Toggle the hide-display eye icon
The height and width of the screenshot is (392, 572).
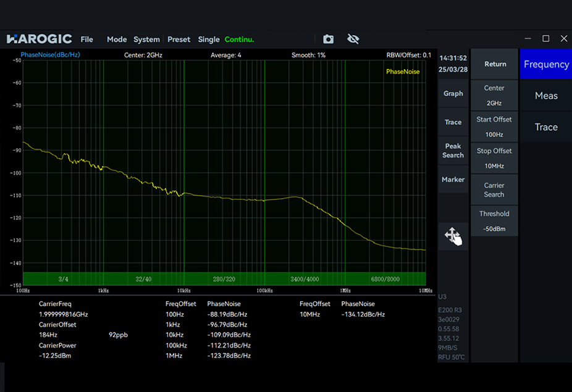353,39
